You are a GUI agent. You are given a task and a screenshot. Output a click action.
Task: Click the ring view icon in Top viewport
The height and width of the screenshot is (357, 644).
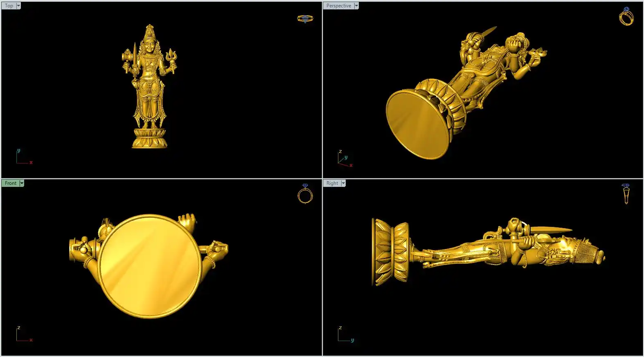[305, 18]
